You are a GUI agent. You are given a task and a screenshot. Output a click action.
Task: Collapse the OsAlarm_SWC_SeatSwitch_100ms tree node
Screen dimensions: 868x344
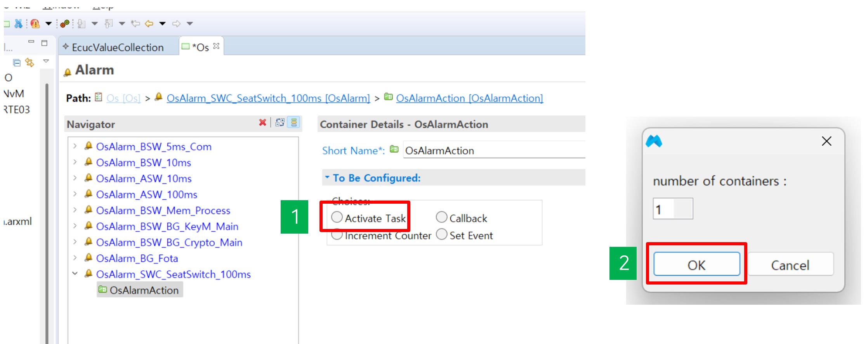point(75,274)
